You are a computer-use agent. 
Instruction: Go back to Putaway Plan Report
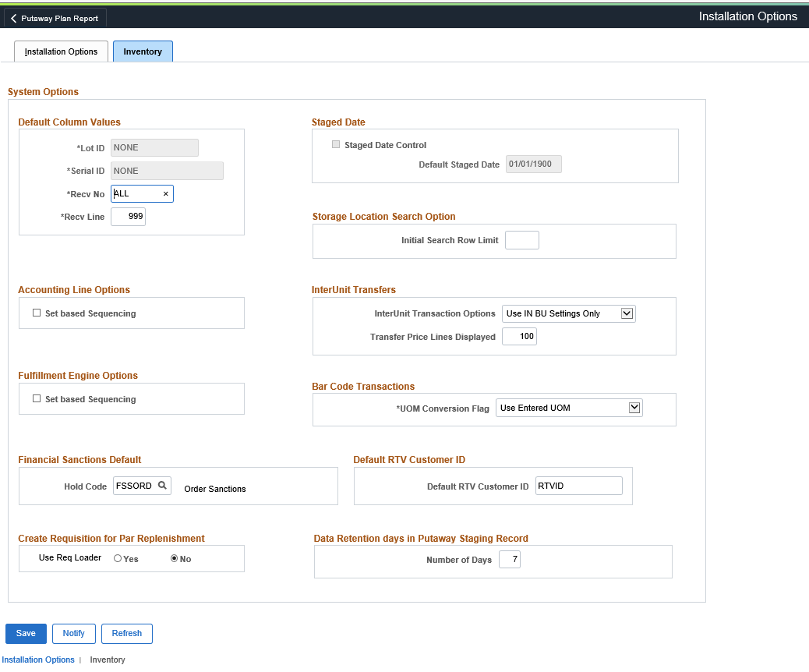[55, 18]
